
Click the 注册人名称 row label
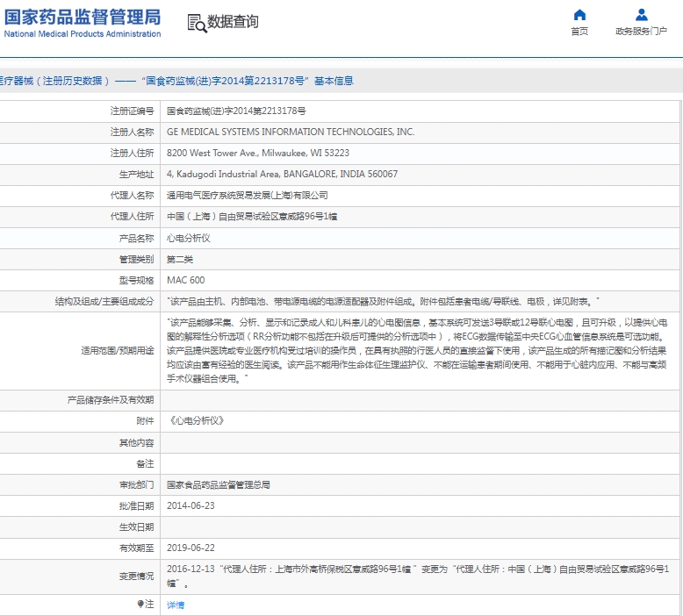pos(132,132)
